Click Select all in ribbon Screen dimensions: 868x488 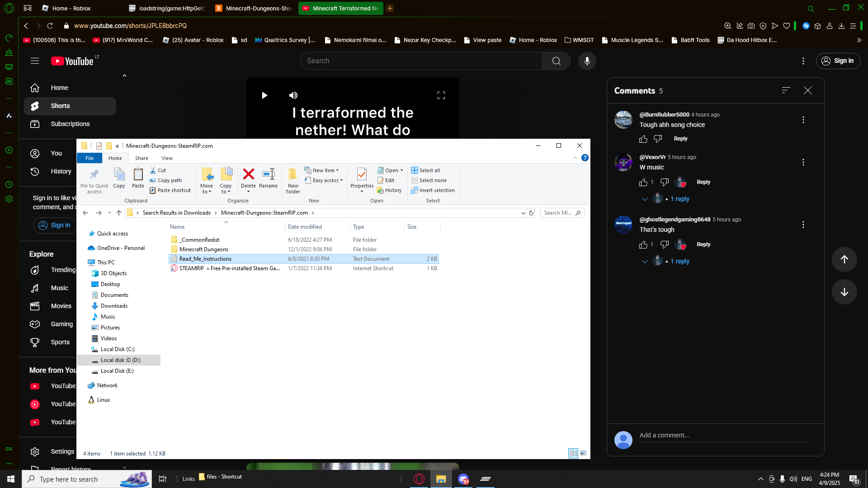click(425, 170)
